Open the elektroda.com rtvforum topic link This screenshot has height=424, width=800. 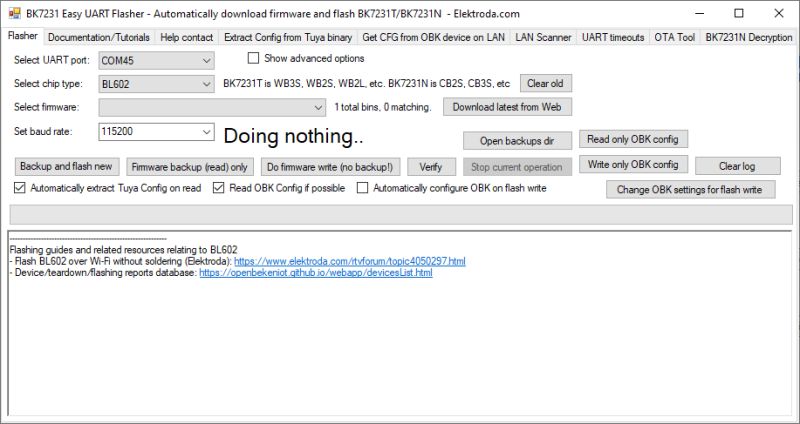349,261
